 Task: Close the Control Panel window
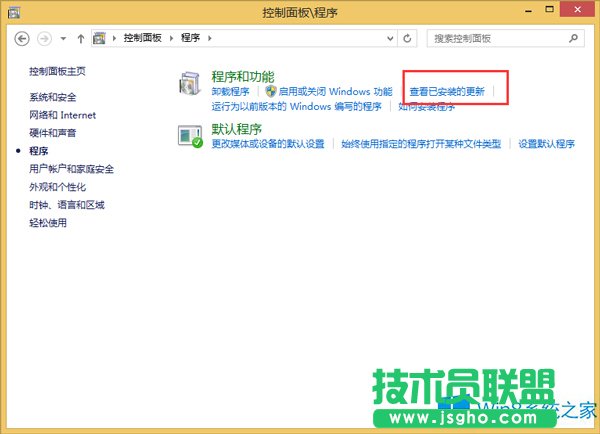(578, 10)
